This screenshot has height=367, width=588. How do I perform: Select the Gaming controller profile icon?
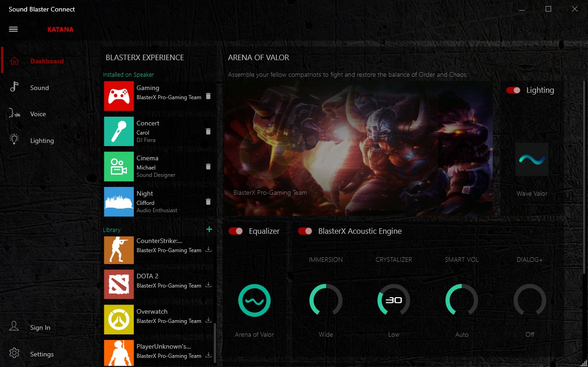[119, 96]
